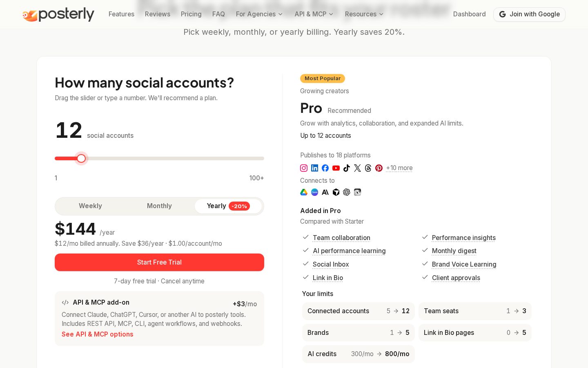
Task: Expand the Resources menu
Action: [364, 14]
